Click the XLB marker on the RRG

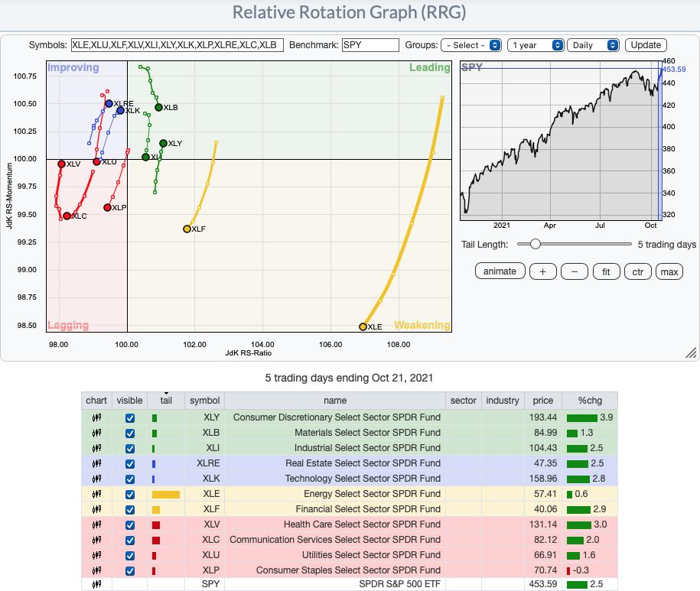tap(158, 107)
